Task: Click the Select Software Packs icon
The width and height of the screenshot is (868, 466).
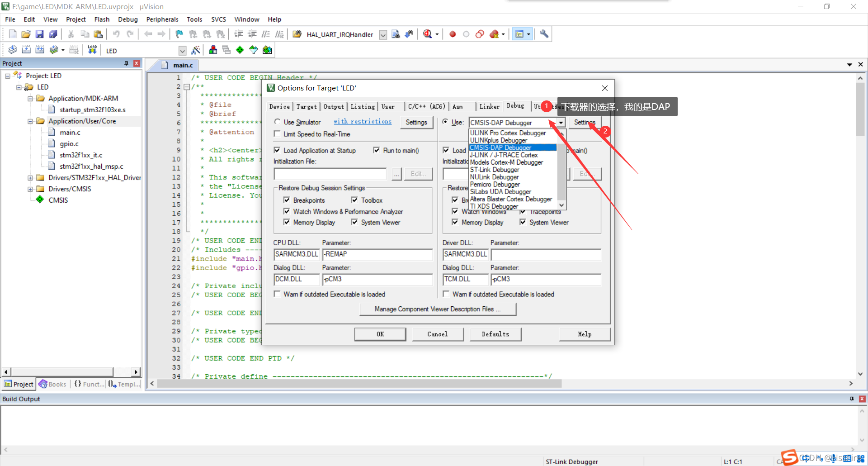Action: pos(254,50)
